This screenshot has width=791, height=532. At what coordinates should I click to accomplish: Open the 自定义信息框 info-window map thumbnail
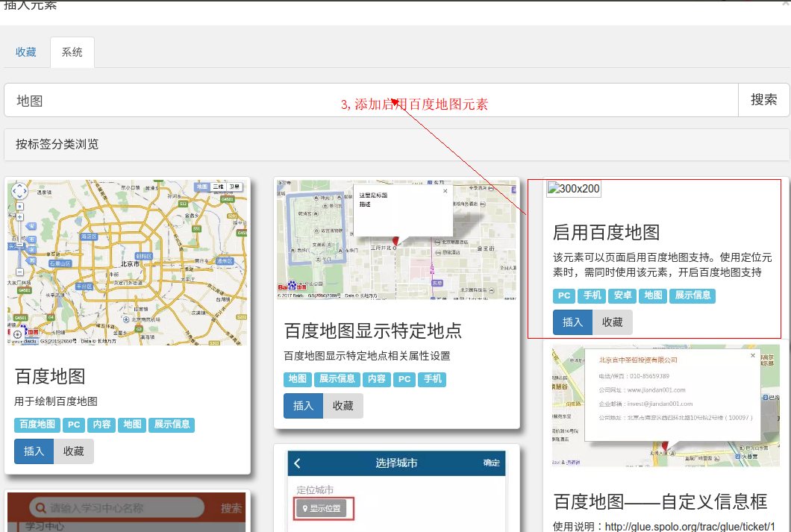pos(666,405)
